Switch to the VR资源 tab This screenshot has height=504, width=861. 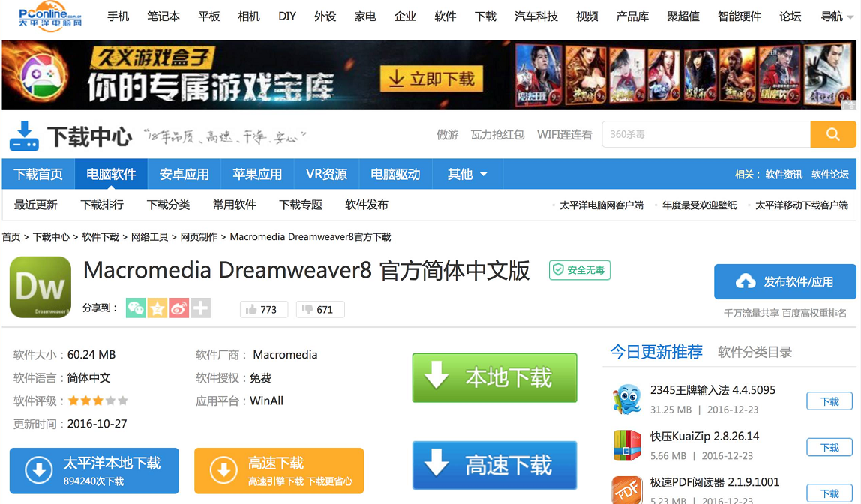coord(326,175)
